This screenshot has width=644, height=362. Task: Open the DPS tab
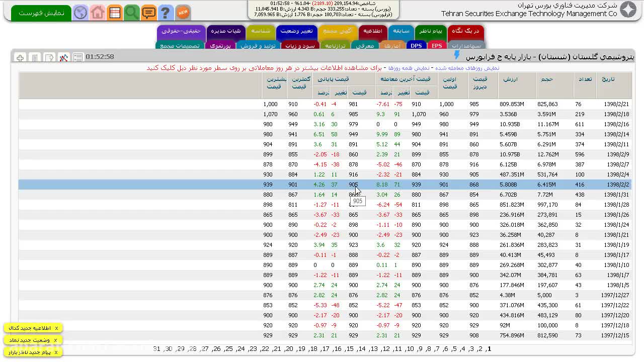coord(416,46)
